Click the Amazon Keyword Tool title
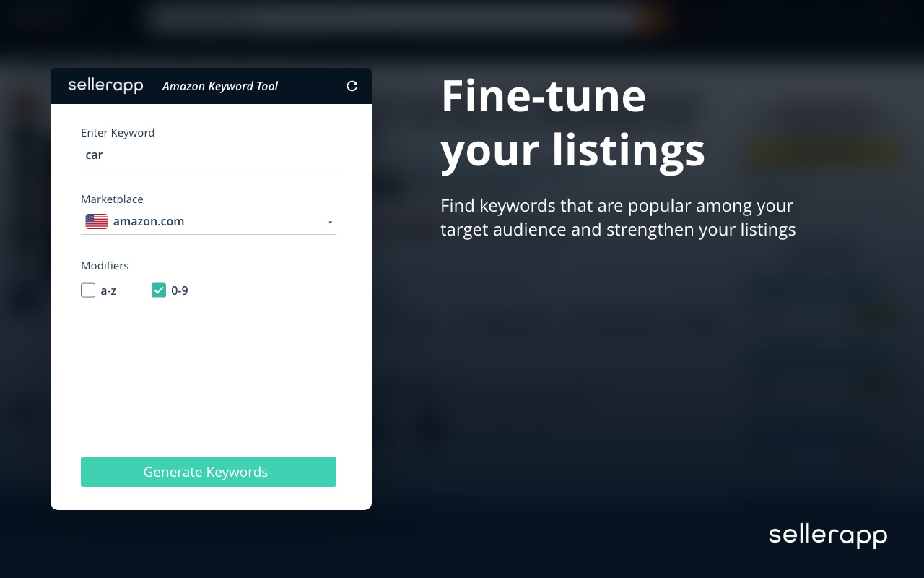Image resolution: width=924 pixels, height=578 pixels. [x=219, y=86]
